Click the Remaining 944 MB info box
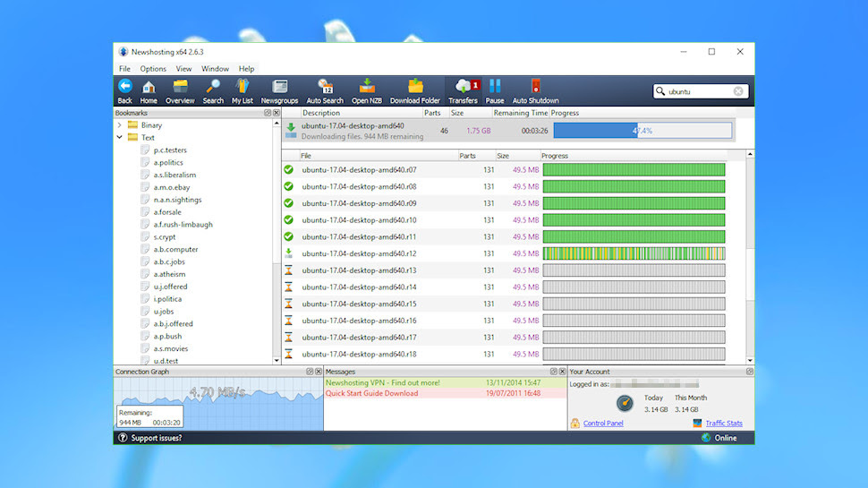 coord(150,417)
